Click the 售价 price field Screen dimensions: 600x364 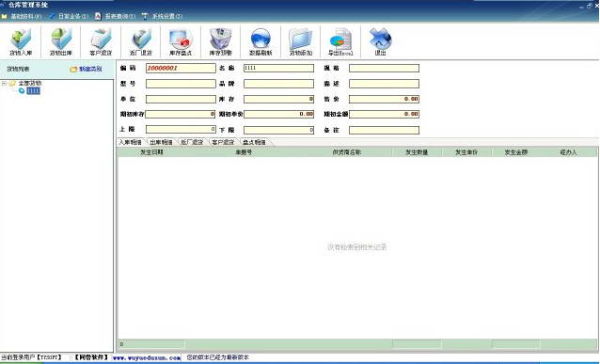coord(384,99)
